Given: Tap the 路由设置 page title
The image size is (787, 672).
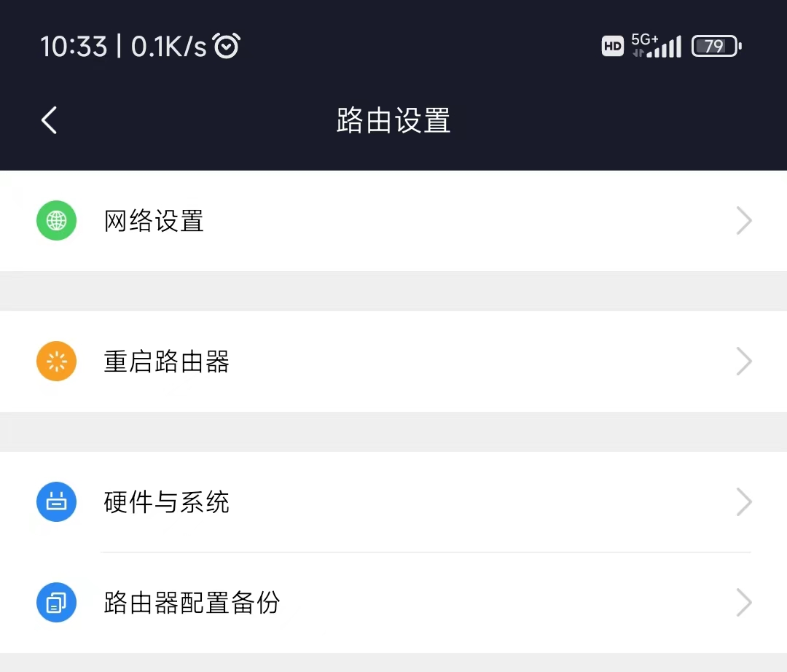Looking at the screenshot, I should [393, 120].
